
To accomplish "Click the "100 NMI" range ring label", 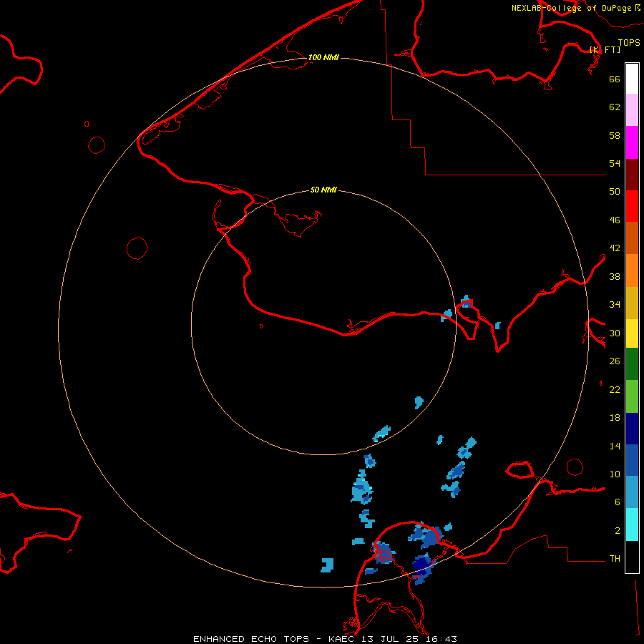I will pos(323,57).
